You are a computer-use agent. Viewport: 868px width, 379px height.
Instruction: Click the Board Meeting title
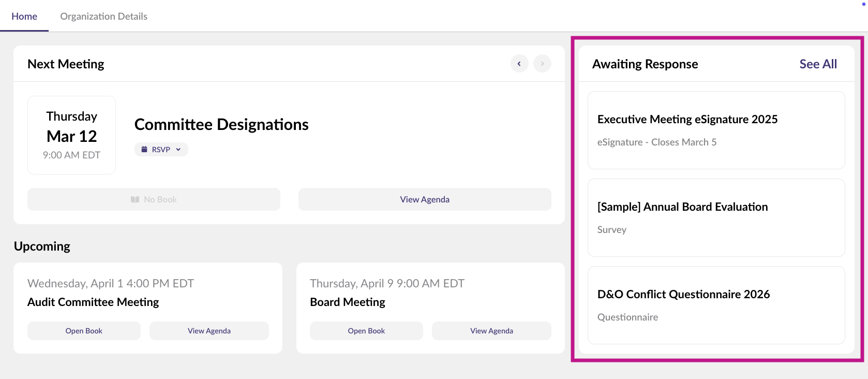click(x=348, y=302)
